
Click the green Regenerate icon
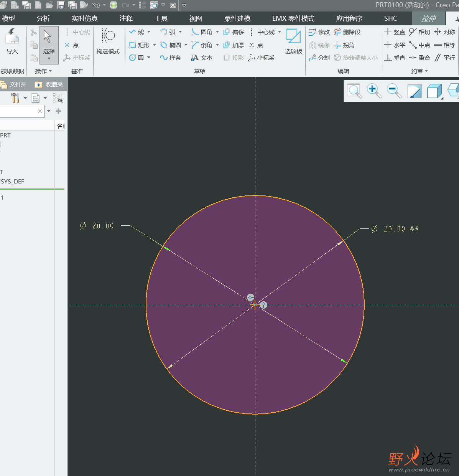click(x=114, y=5)
